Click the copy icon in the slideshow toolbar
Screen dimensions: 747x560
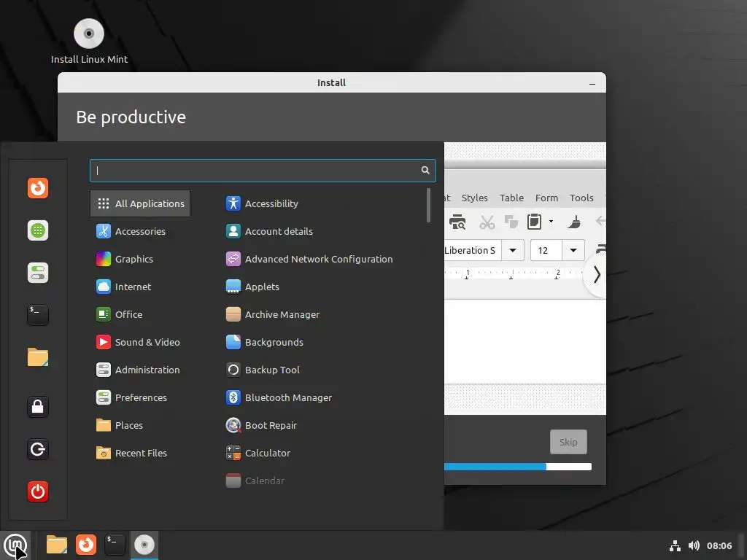coord(511,222)
